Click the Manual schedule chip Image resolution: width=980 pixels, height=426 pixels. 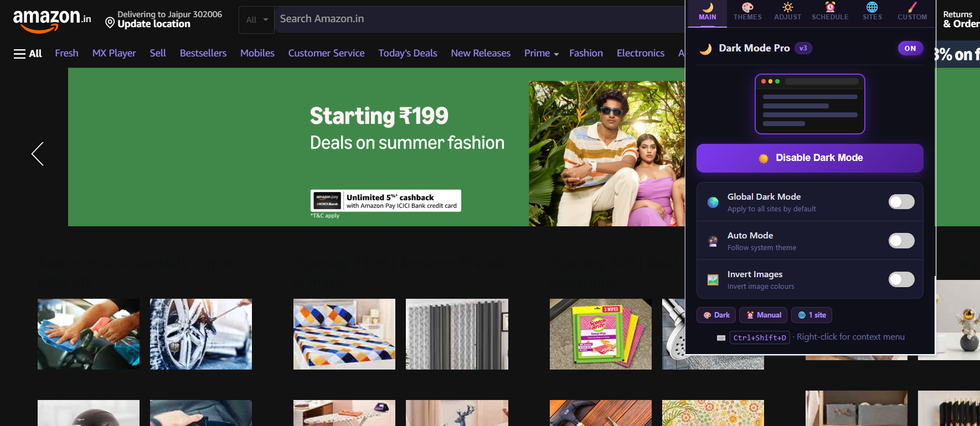coord(763,315)
